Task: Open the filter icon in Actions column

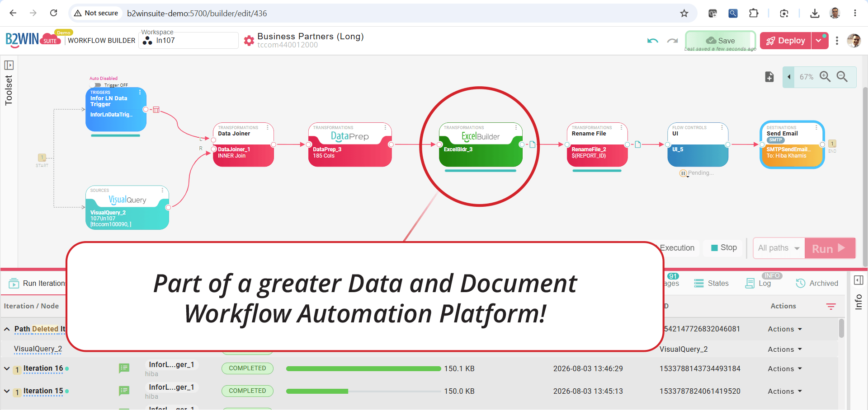Action: tap(831, 306)
